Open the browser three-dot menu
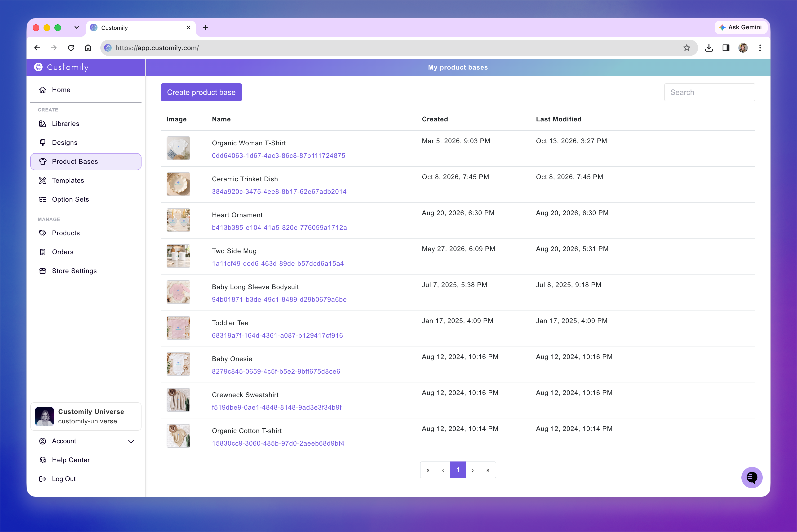The height and width of the screenshot is (532, 797). [760, 48]
